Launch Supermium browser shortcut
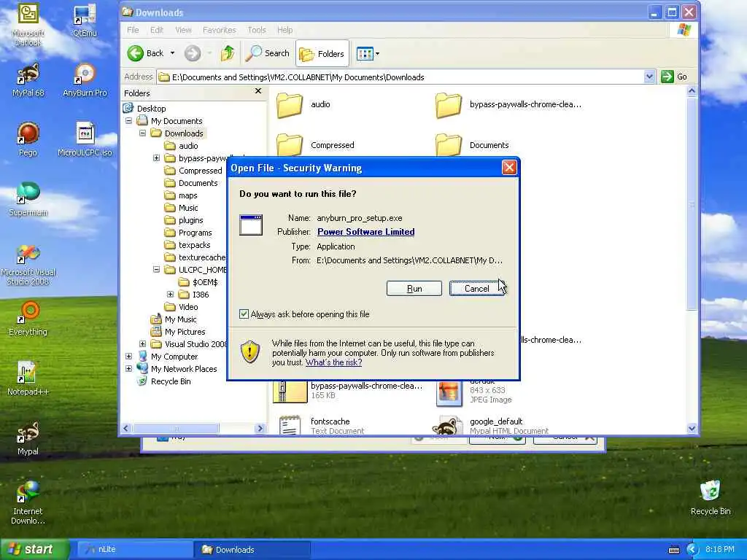 tap(28, 199)
